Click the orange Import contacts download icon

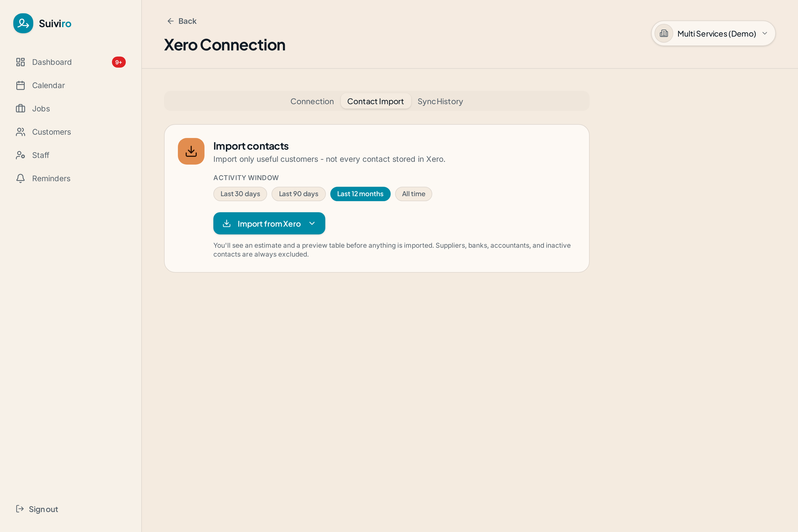(x=191, y=151)
